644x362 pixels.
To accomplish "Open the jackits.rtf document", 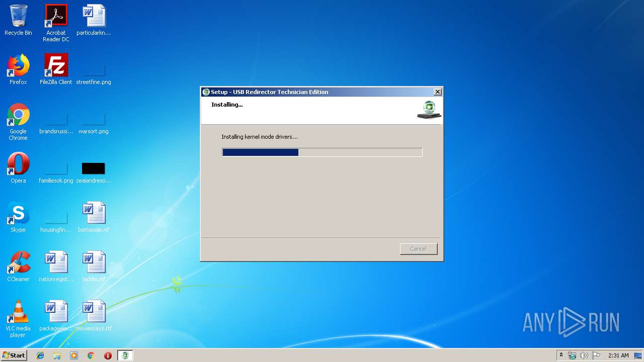I will pyautogui.click(x=94, y=267).
